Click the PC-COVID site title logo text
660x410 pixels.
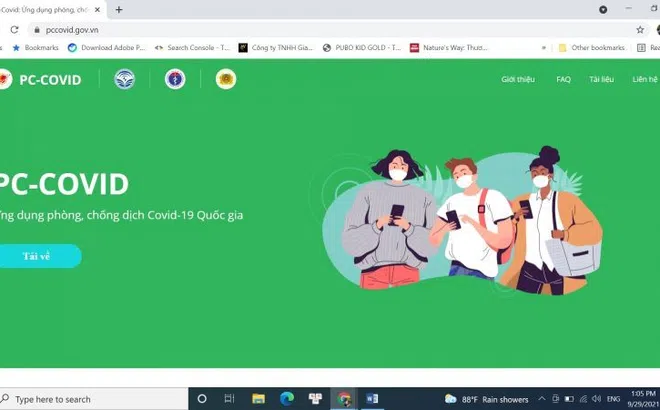pos(50,80)
